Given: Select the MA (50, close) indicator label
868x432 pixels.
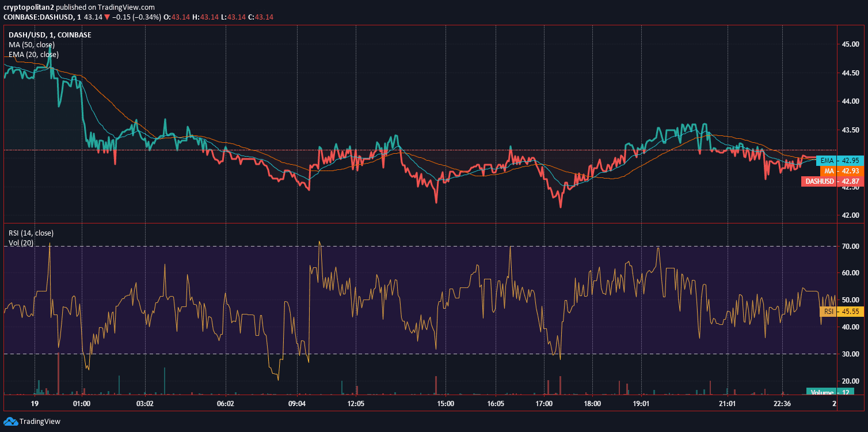Looking at the screenshot, I should [x=32, y=45].
